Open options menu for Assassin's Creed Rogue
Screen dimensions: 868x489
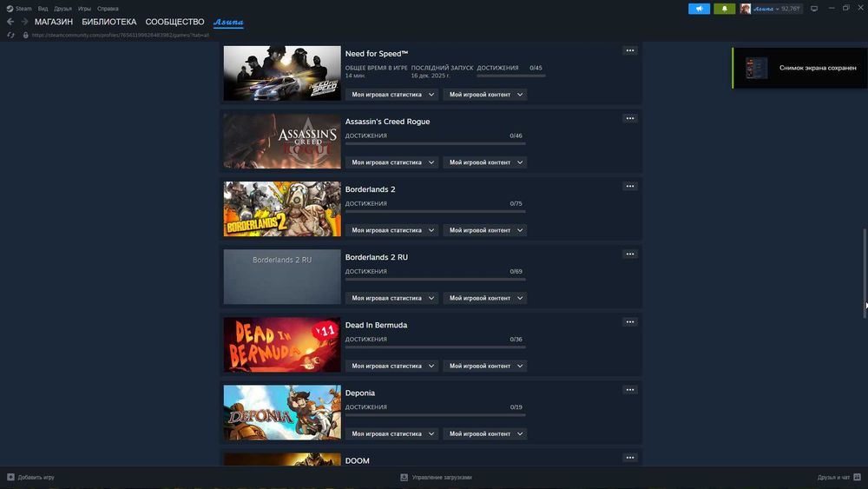click(630, 118)
